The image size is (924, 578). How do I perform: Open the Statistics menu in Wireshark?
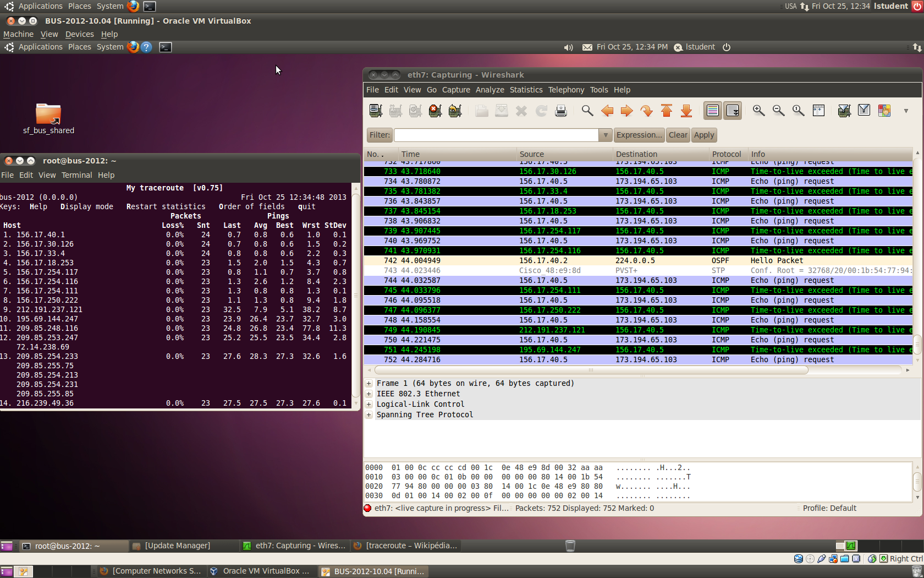click(526, 90)
